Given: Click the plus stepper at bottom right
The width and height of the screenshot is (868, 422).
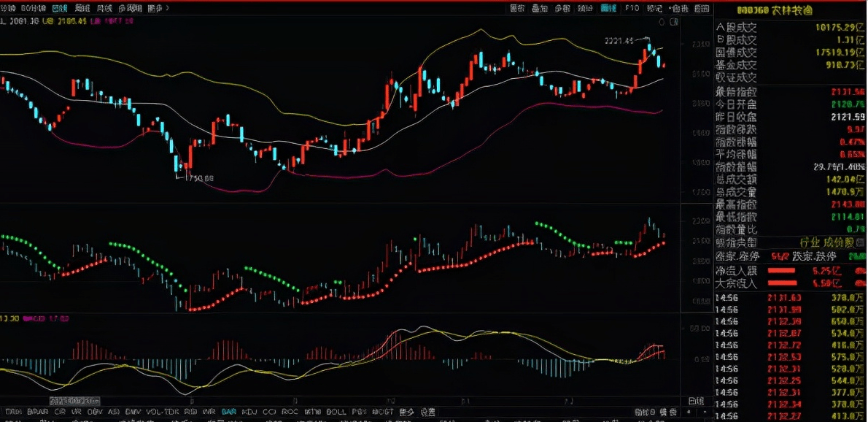Looking at the screenshot, I should 689,412.
